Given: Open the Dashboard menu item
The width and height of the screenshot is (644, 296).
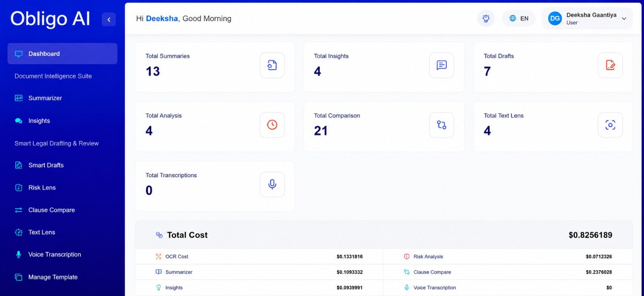Looking at the screenshot, I should pyautogui.click(x=62, y=53).
